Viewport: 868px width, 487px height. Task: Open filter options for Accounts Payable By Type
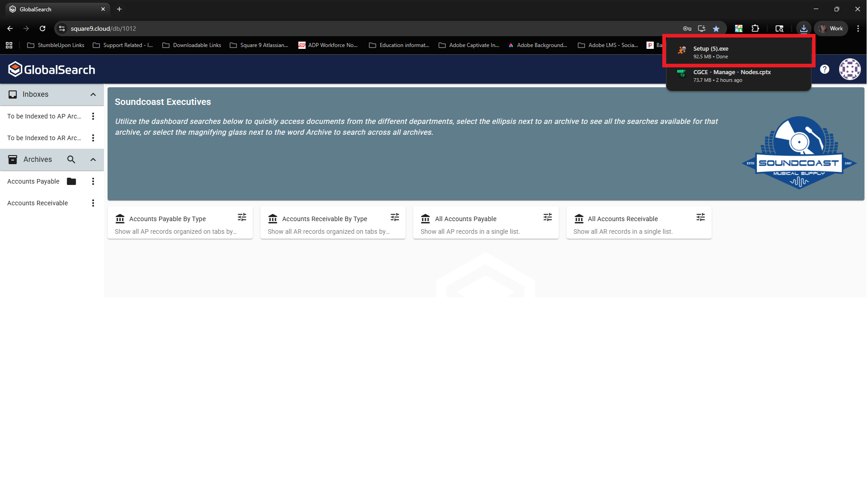[x=242, y=217]
